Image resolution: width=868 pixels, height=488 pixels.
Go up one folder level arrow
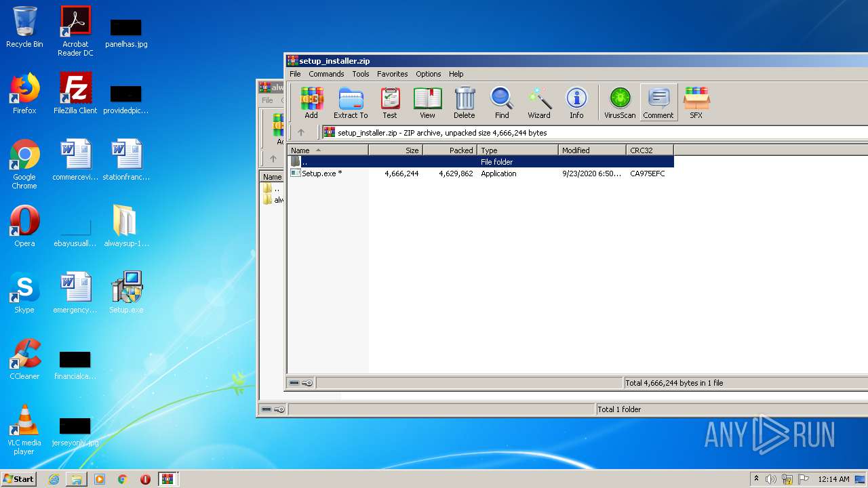tap(301, 133)
